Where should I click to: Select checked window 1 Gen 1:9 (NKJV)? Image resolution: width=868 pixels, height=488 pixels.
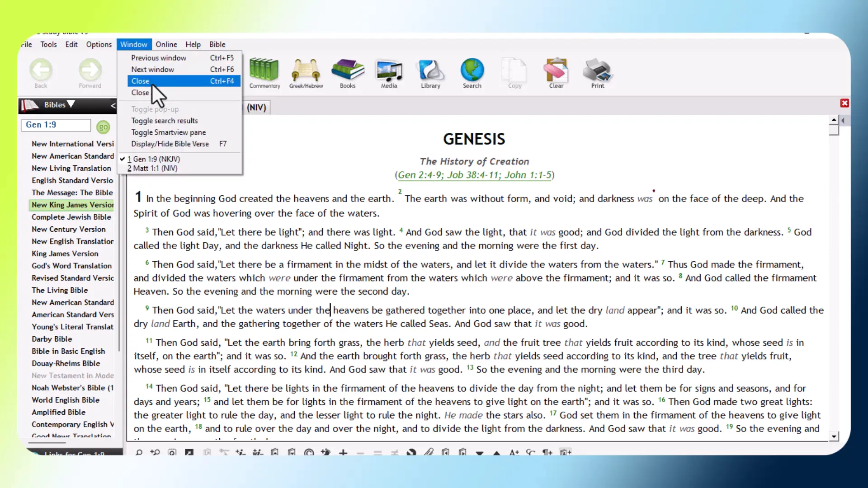[154, 159]
